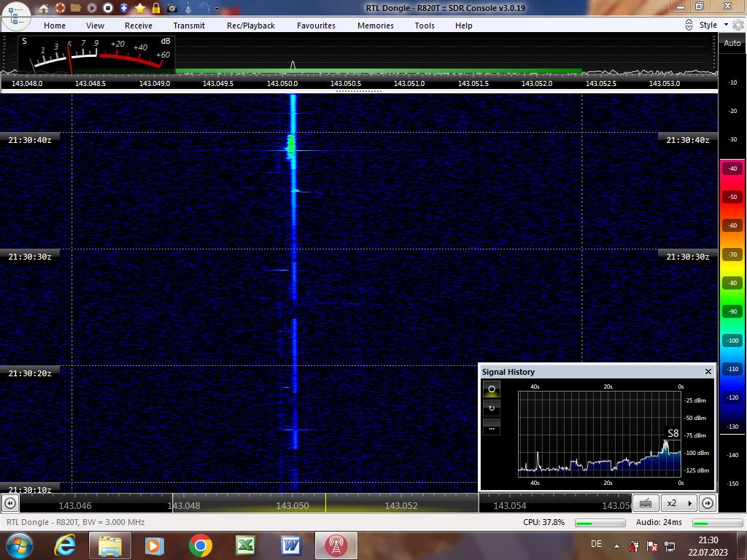Screen dimensions: 747x560
Task: Click 143.046 on the bottom frequency bar
Action: click(75, 506)
